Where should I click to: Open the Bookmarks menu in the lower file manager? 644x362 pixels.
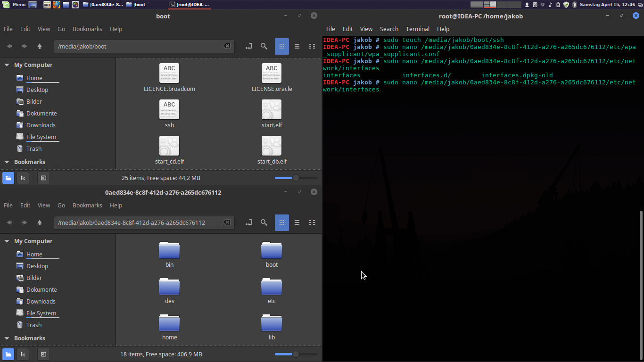(x=87, y=205)
